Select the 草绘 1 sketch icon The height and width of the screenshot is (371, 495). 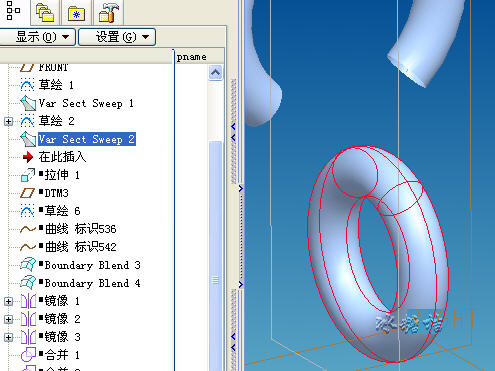(x=27, y=85)
